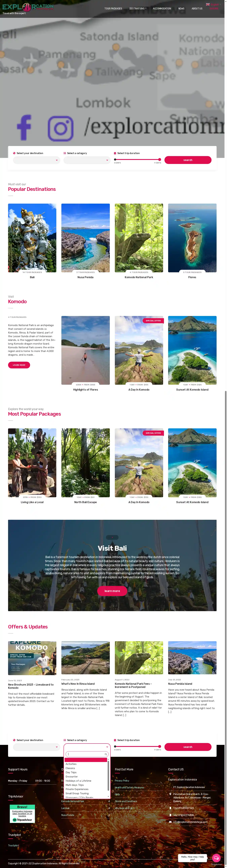Click the Facebook logo in the banner
227x868 pixels.
pyautogui.click(x=24, y=127)
